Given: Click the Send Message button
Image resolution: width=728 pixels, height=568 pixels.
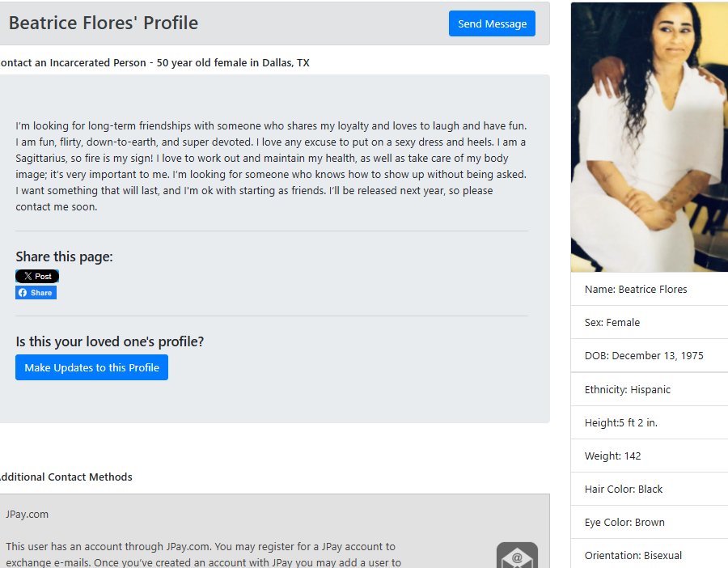Looking at the screenshot, I should [x=492, y=23].
